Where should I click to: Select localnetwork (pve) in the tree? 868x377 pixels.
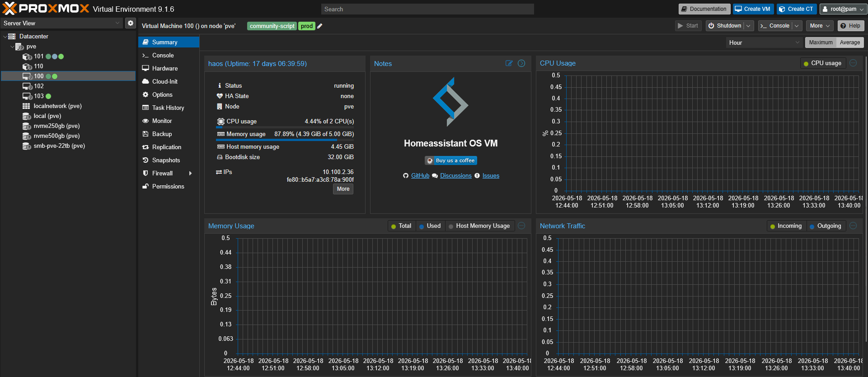(68, 106)
